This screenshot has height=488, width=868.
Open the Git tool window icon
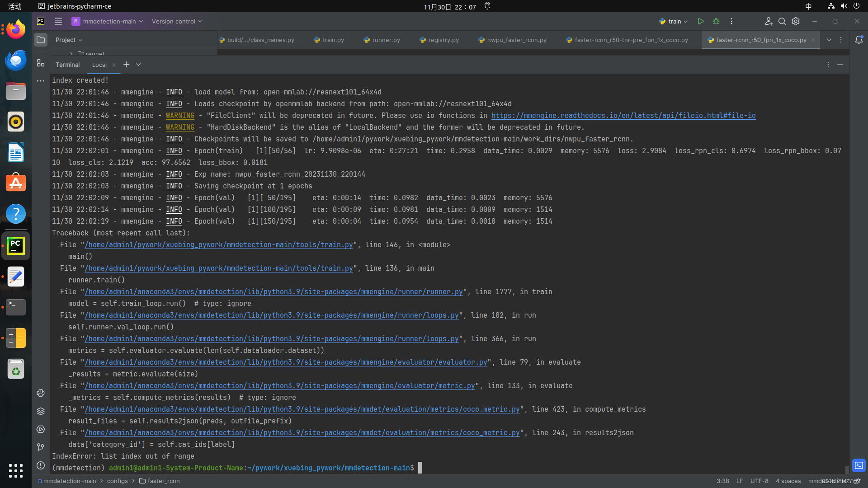tap(41, 447)
